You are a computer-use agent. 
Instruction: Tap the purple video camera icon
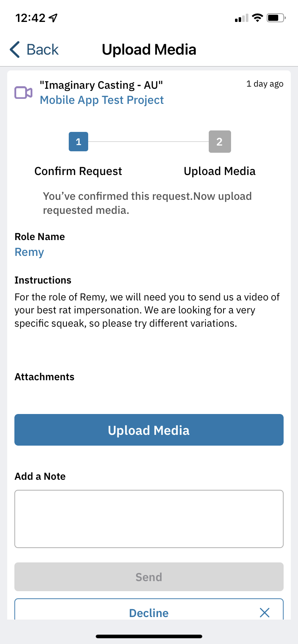click(x=23, y=93)
